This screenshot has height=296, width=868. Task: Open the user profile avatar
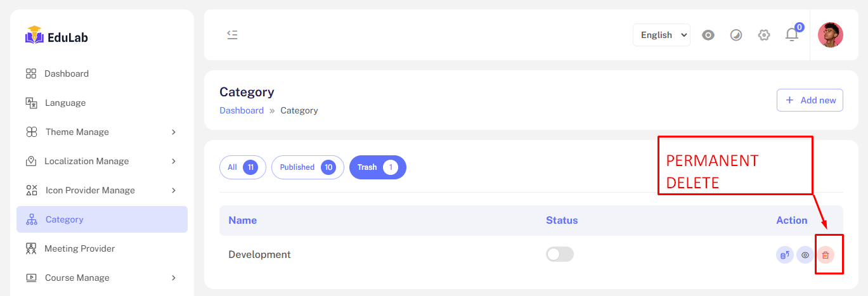tap(830, 35)
